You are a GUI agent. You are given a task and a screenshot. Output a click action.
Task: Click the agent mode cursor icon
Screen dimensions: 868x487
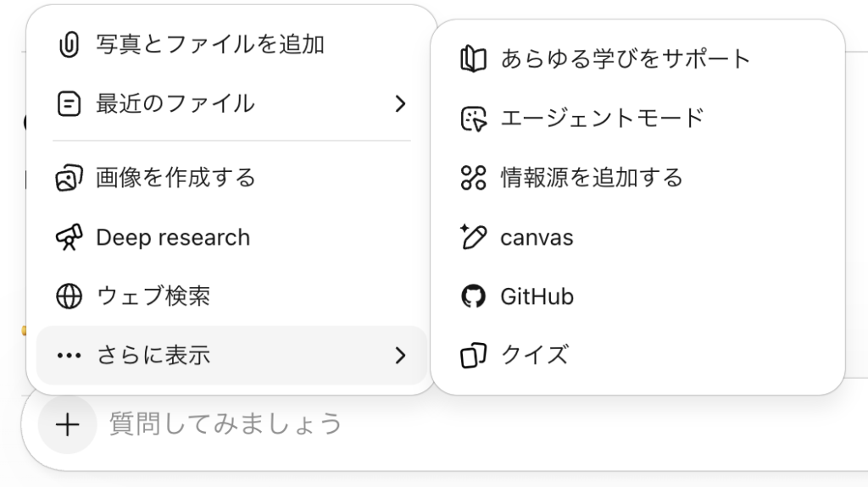[x=473, y=119]
